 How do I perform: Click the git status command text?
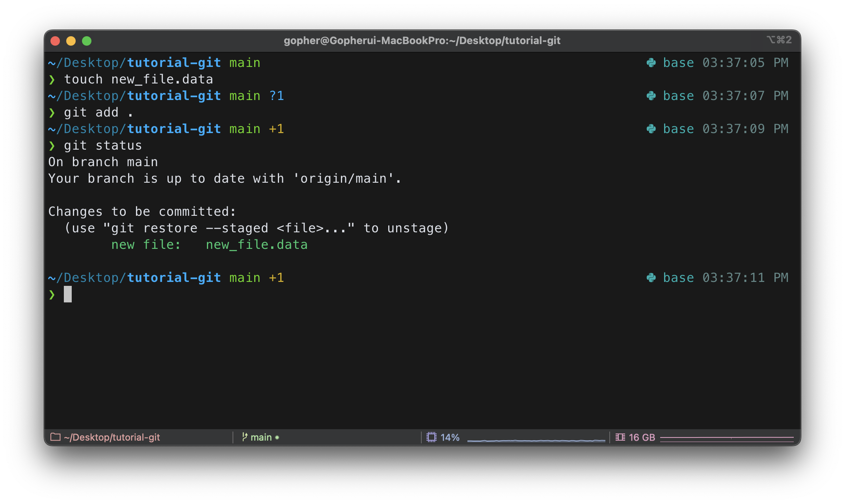(103, 146)
